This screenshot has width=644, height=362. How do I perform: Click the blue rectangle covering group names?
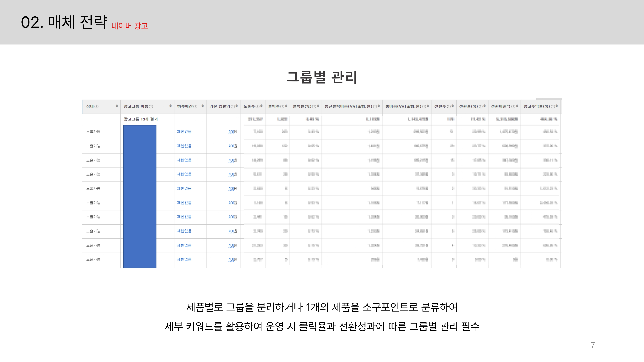[x=140, y=197]
